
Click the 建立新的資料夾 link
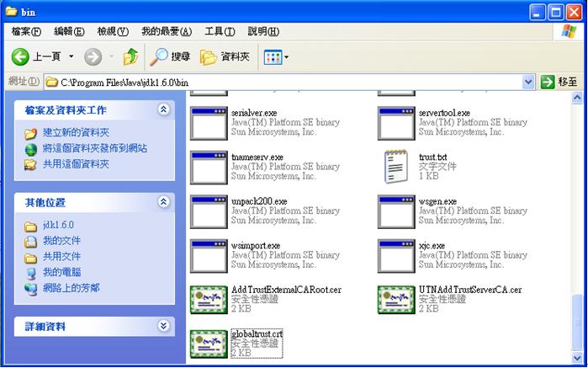coord(76,132)
